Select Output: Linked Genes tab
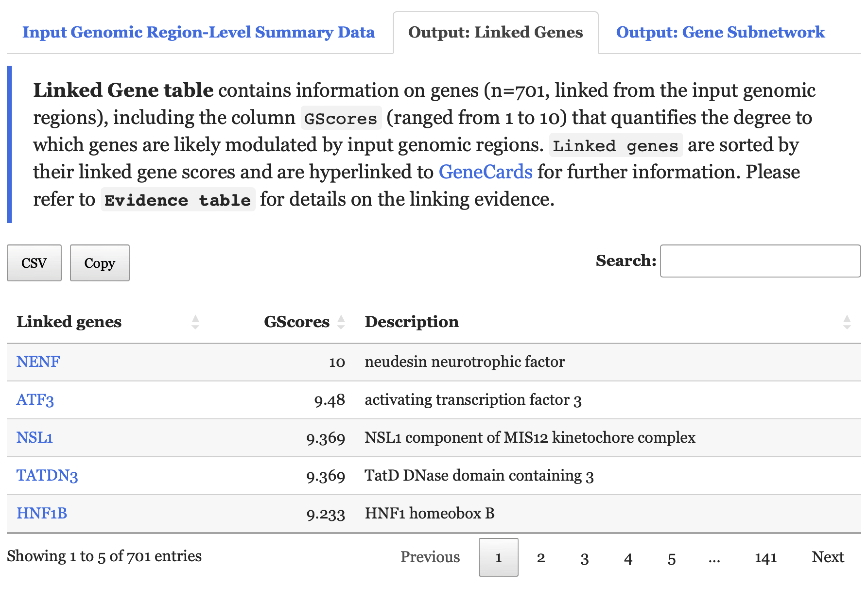Viewport: 868px width, 590px height. (x=495, y=33)
